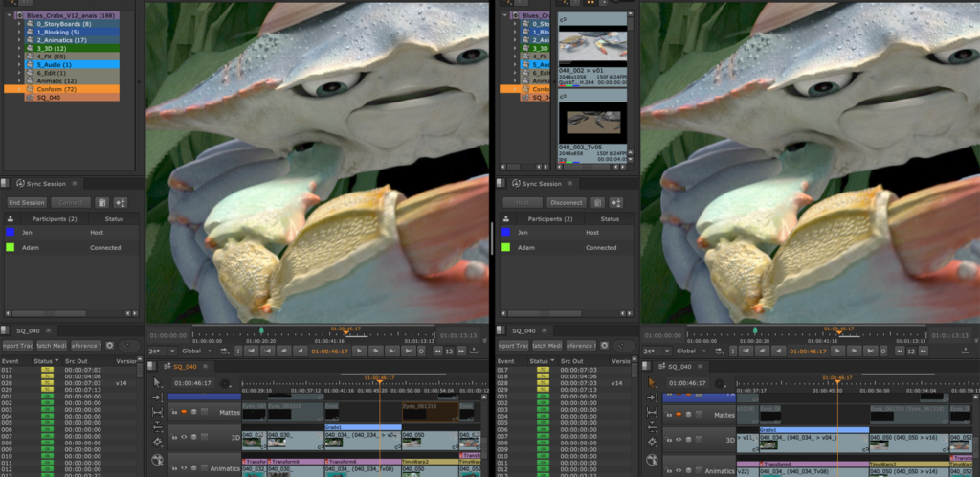Screen dimensions: 980x477
Task: Copy session info in left Sync Session panel
Action: click(101, 202)
